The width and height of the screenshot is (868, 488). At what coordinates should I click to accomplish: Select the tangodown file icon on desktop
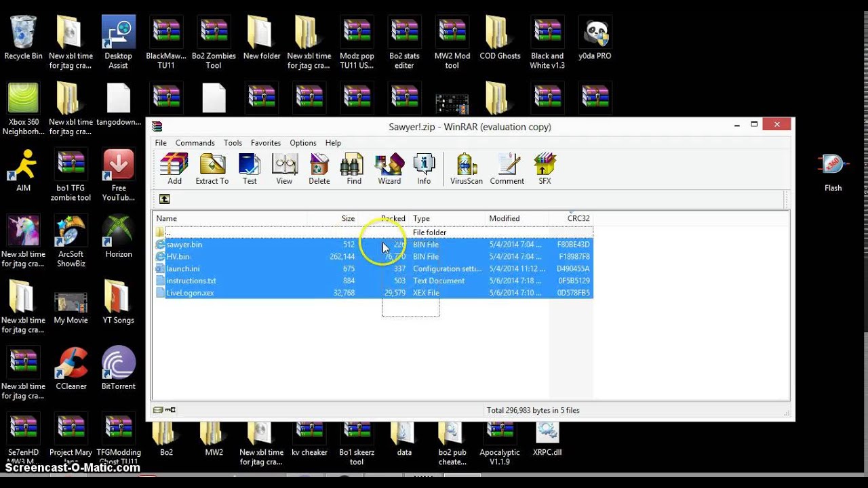[x=118, y=104]
